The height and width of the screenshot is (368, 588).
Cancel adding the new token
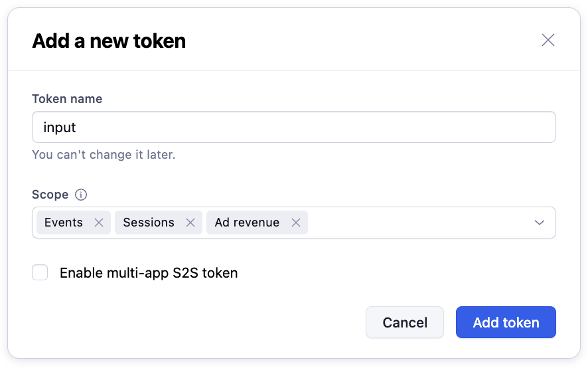click(405, 322)
